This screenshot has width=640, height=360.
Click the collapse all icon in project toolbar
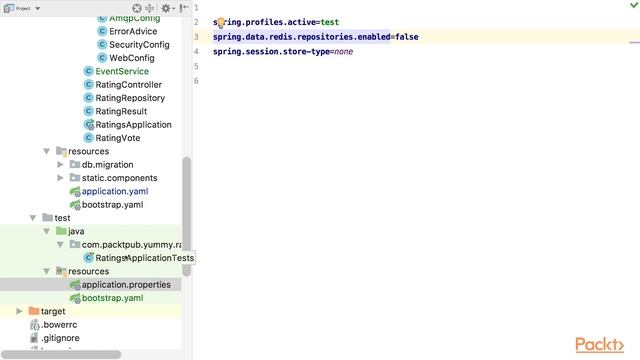coord(150,8)
